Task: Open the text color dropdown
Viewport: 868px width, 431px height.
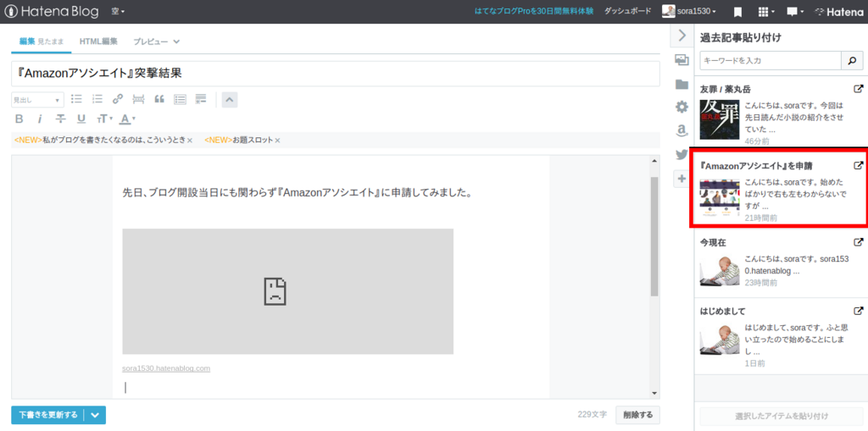Action: coord(128,119)
